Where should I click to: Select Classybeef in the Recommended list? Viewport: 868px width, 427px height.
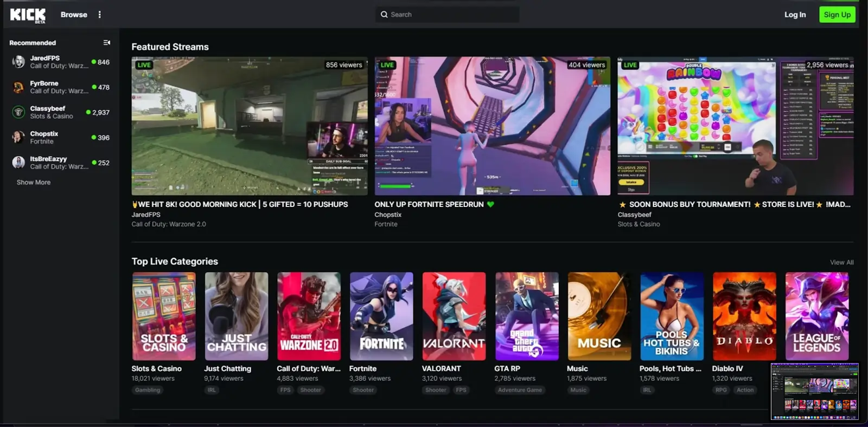click(x=60, y=112)
